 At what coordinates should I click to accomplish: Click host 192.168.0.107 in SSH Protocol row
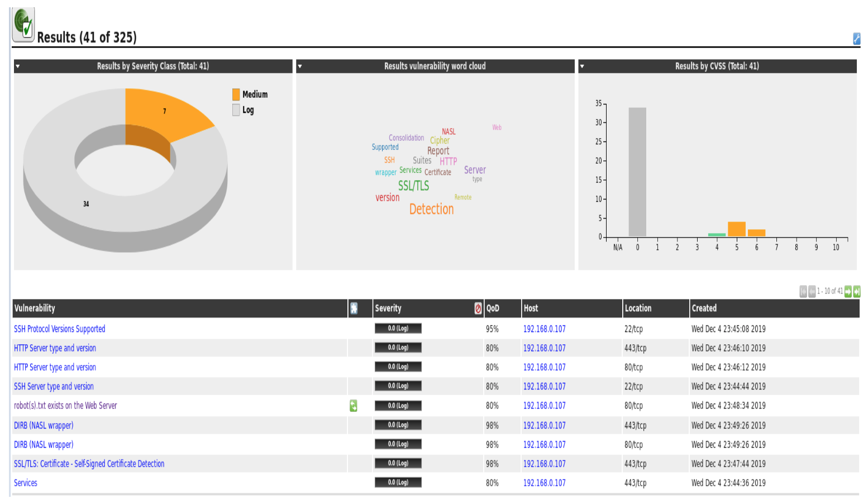click(544, 329)
